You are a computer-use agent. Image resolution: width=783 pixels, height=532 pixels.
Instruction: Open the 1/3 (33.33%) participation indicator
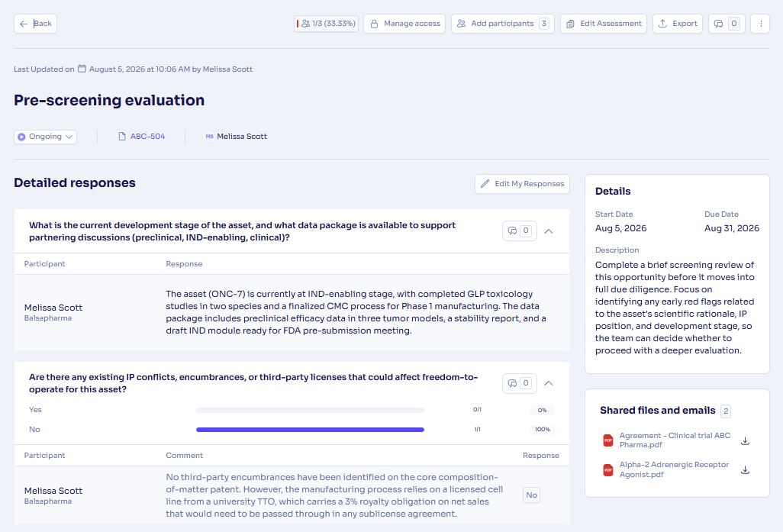pos(326,24)
